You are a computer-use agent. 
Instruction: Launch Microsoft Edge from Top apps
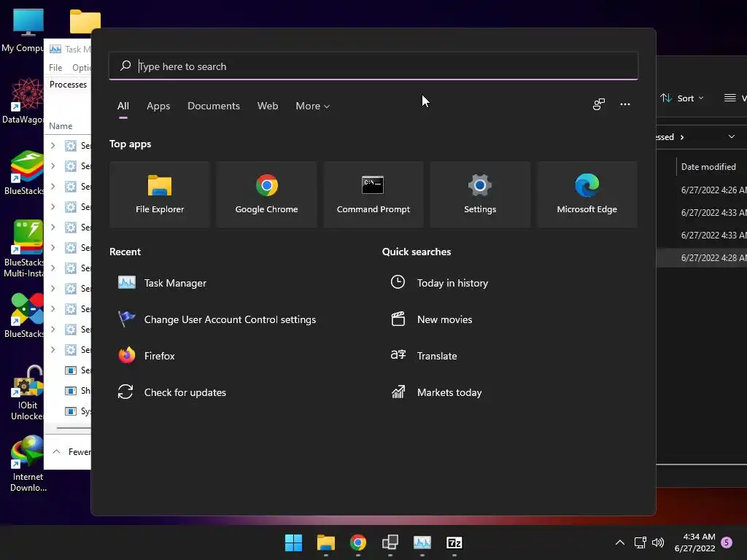coord(587,194)
